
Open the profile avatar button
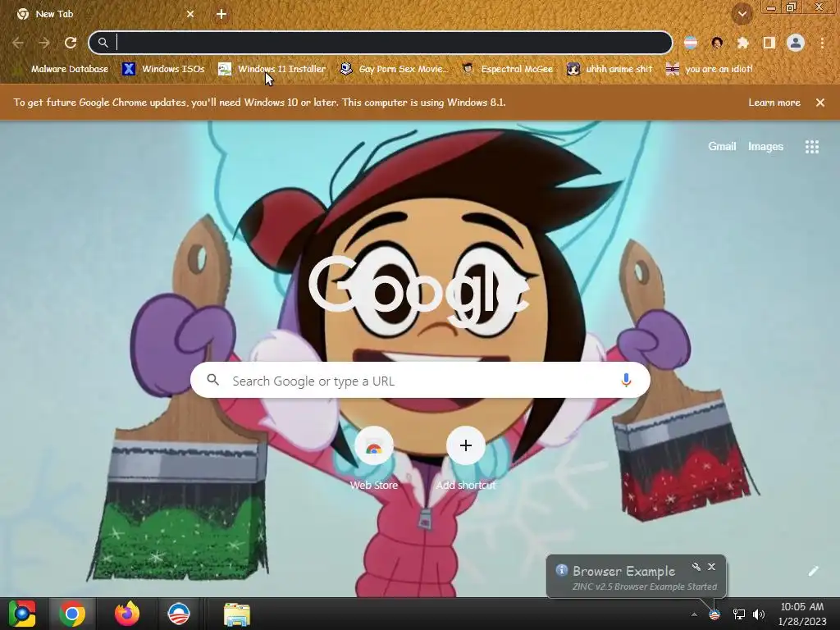click(x=796, y=43)
